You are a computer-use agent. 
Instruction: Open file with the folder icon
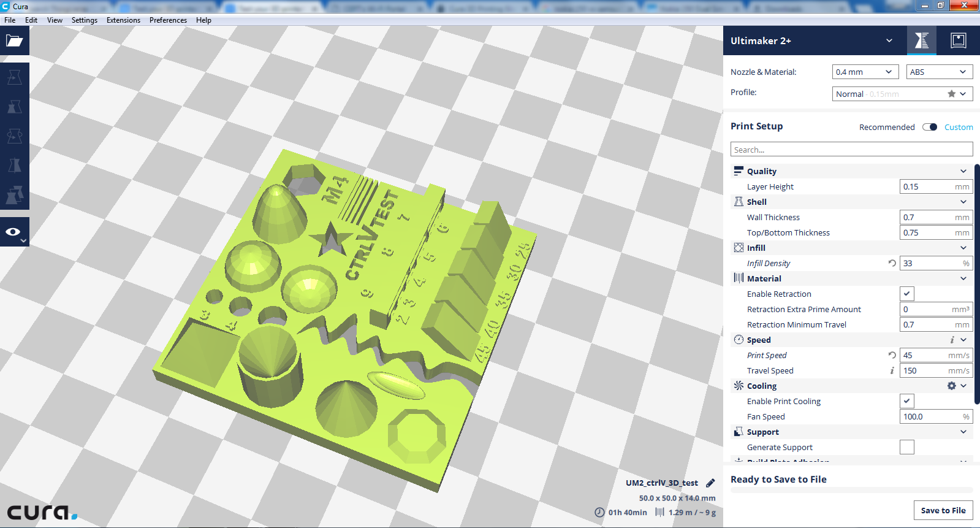pyautogui.click(x=14, y=41)
